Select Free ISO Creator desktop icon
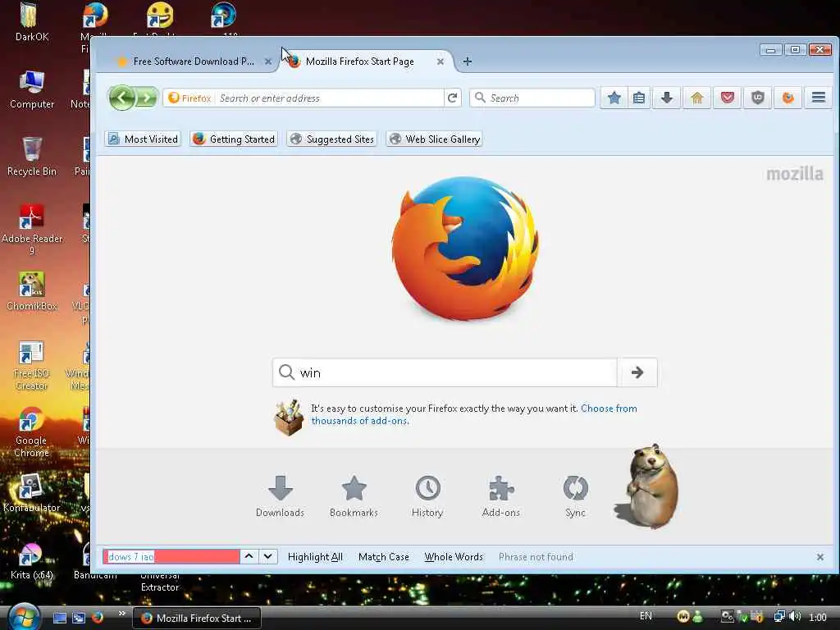 31,365
